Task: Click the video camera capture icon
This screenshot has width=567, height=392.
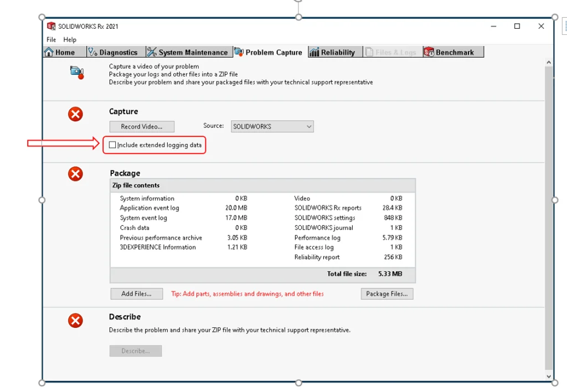Action: coord(76,71)
